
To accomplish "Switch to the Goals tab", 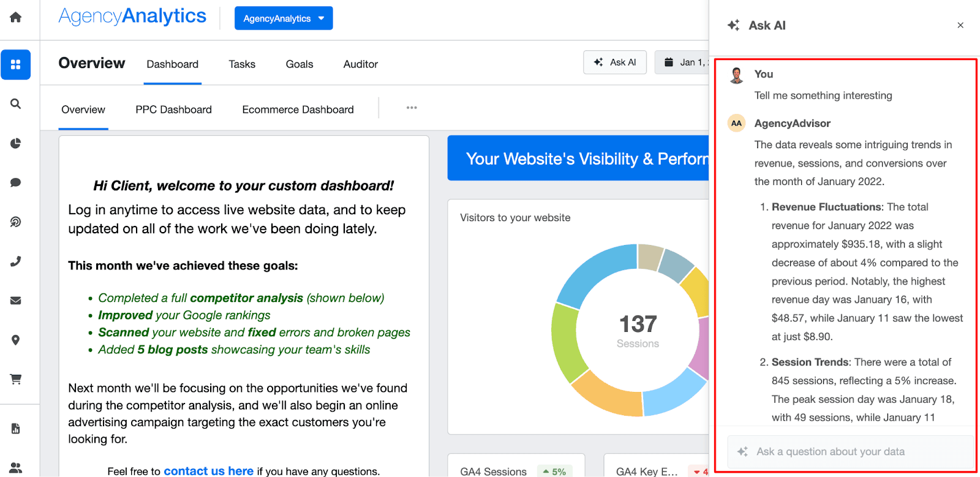I will [300, 64].
